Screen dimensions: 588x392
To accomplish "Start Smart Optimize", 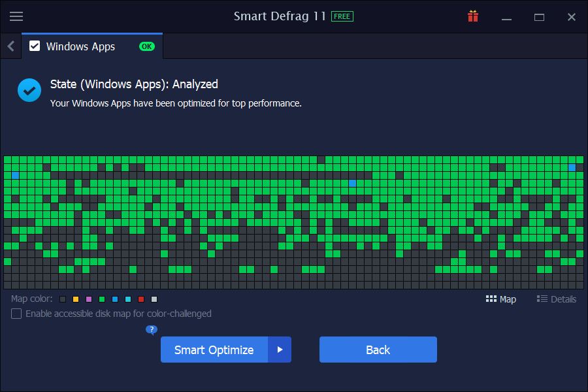I will click(x=214, y=350).
